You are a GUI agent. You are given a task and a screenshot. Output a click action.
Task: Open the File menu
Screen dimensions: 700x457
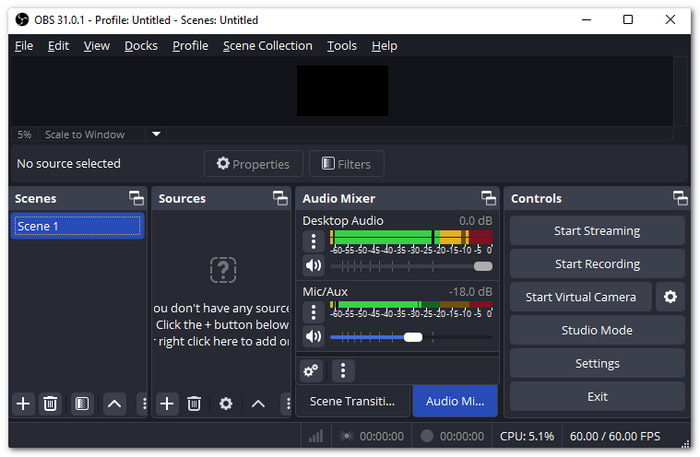24,46
